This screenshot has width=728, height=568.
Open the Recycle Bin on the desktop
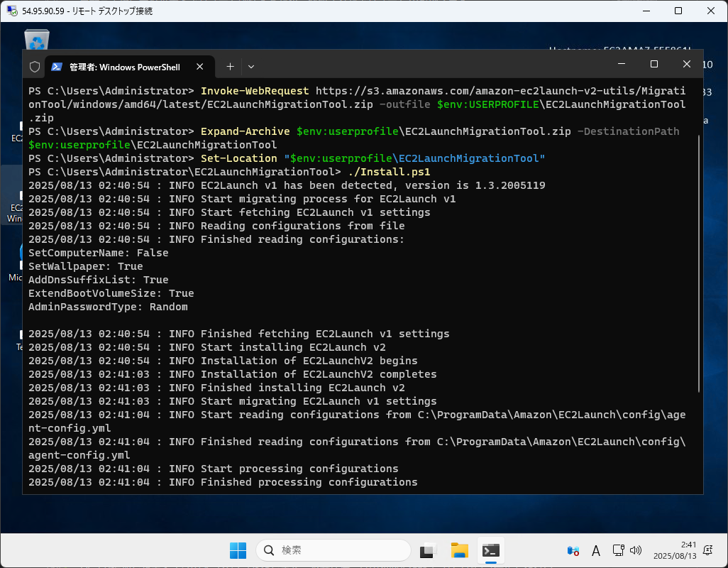(x=36, y=40)
